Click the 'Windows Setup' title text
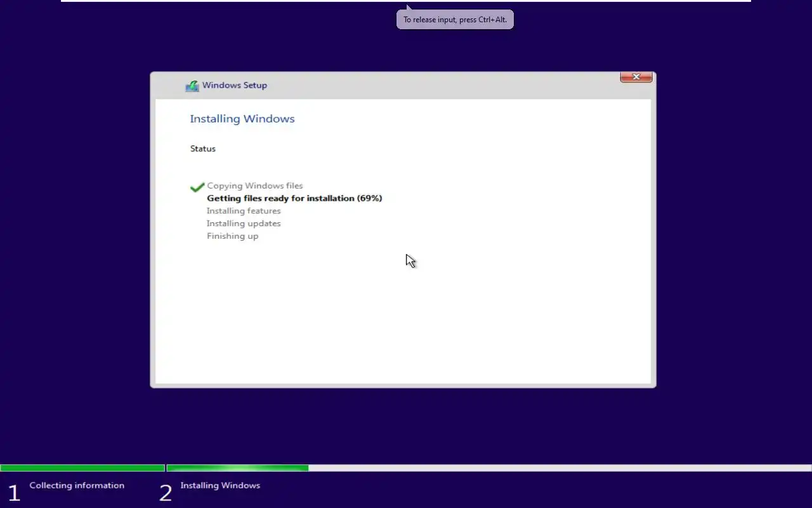 235,85
